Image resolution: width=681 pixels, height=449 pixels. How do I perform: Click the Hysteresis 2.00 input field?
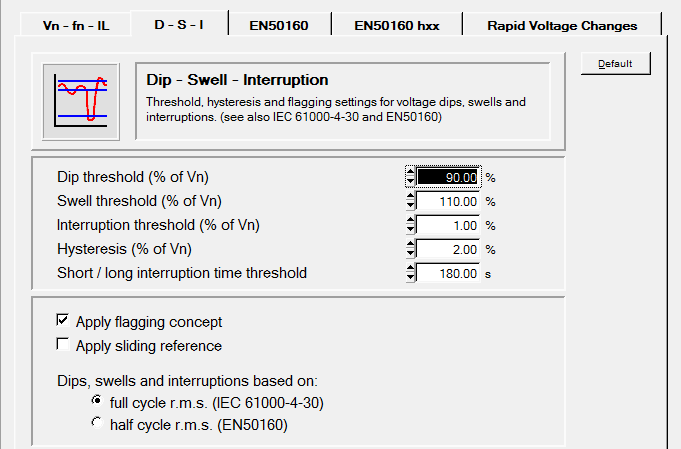coord(448,249)
